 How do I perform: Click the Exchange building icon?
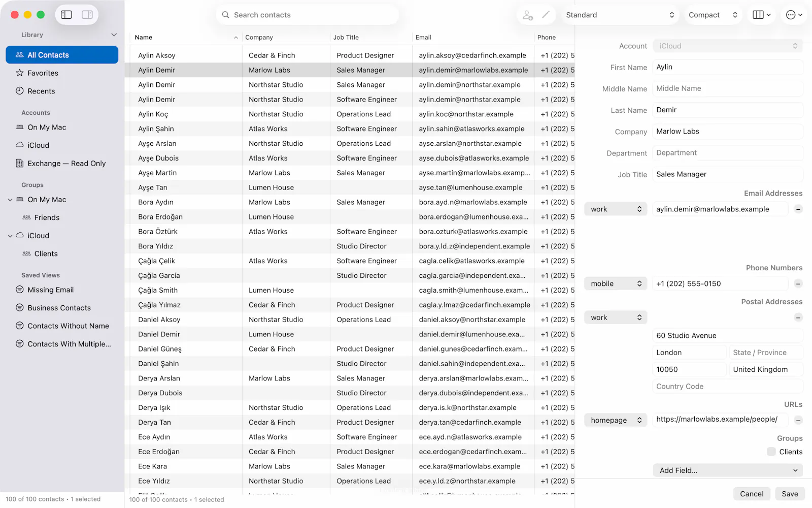20,163
